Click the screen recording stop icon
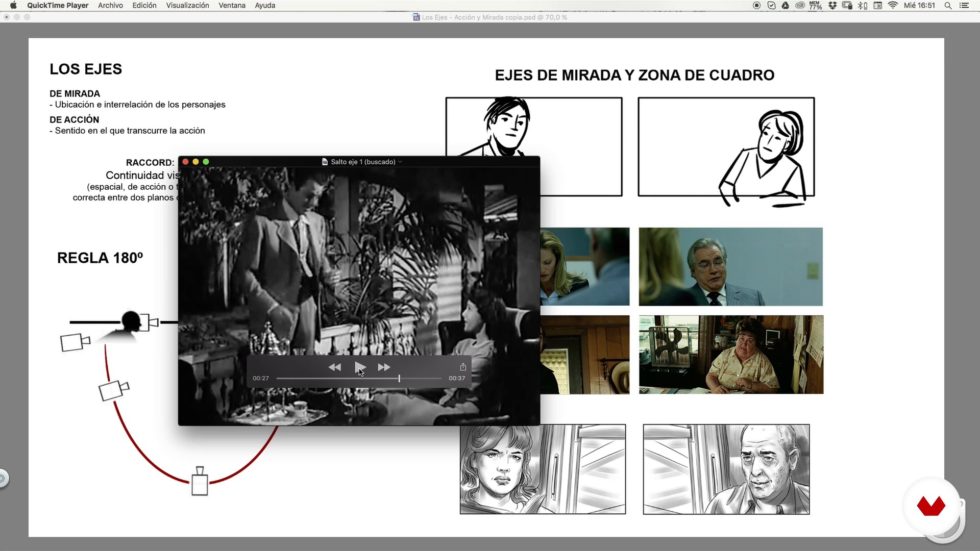The image size is (980, 551). [x=757, y=6]
